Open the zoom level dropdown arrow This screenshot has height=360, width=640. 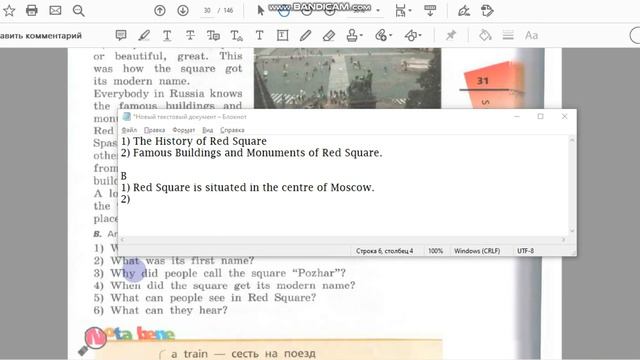[378, 11]
